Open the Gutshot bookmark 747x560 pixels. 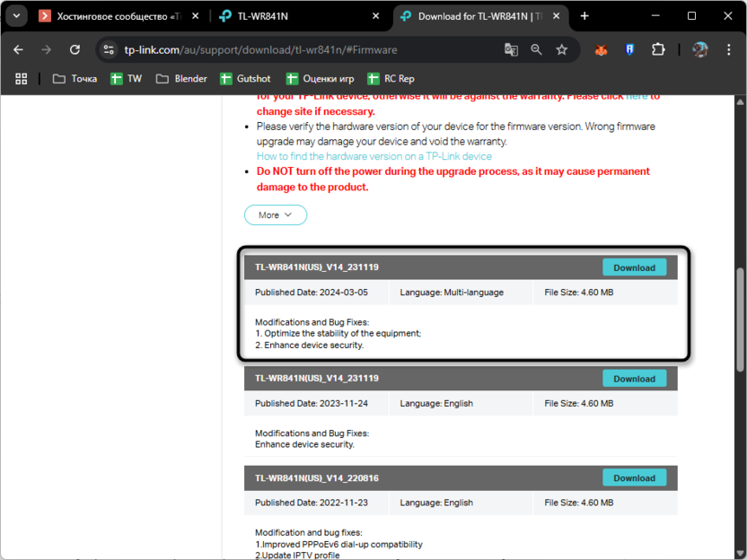click(245, 79)
